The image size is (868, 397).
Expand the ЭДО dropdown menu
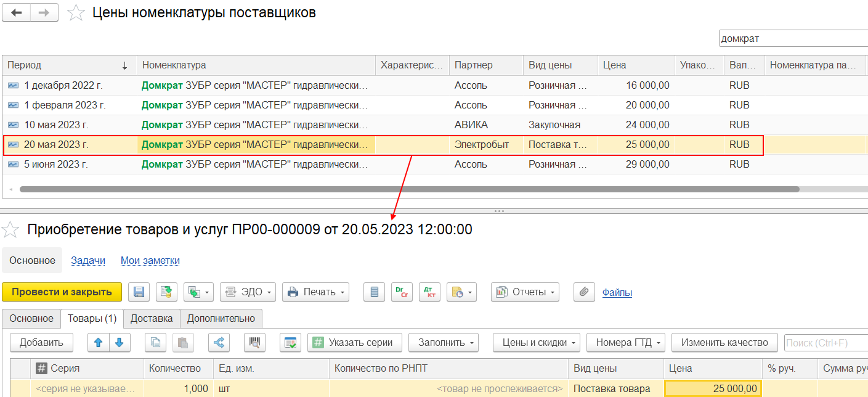[x=248, y=292]
